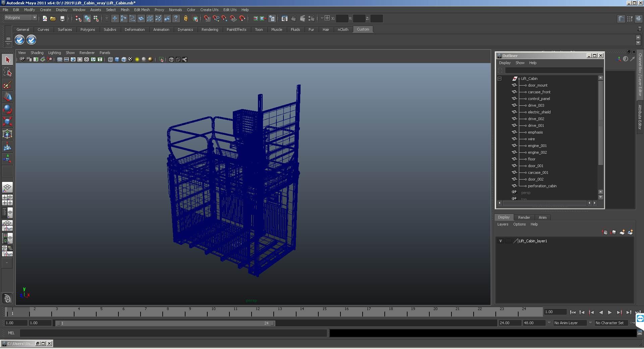Image resolution: width=644 pixels, height=349 pixels.
Task: Move selected layer up
Action: click(x=605, y=232)
